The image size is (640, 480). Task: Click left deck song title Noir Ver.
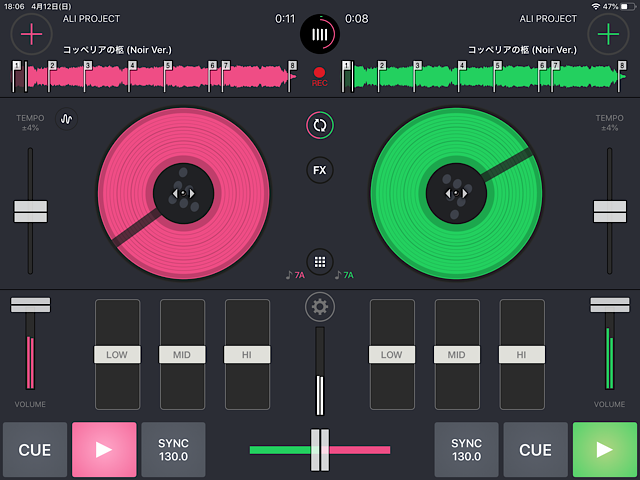coord(117,50)
